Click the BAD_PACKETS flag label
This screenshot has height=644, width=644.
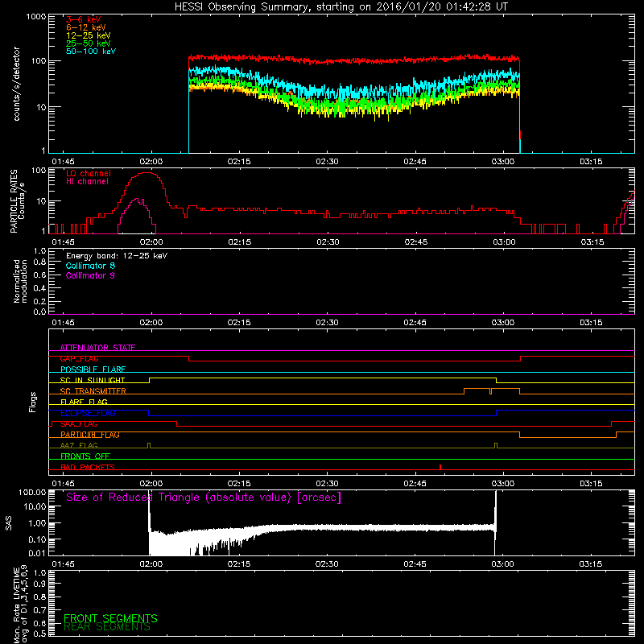[88, 467]
